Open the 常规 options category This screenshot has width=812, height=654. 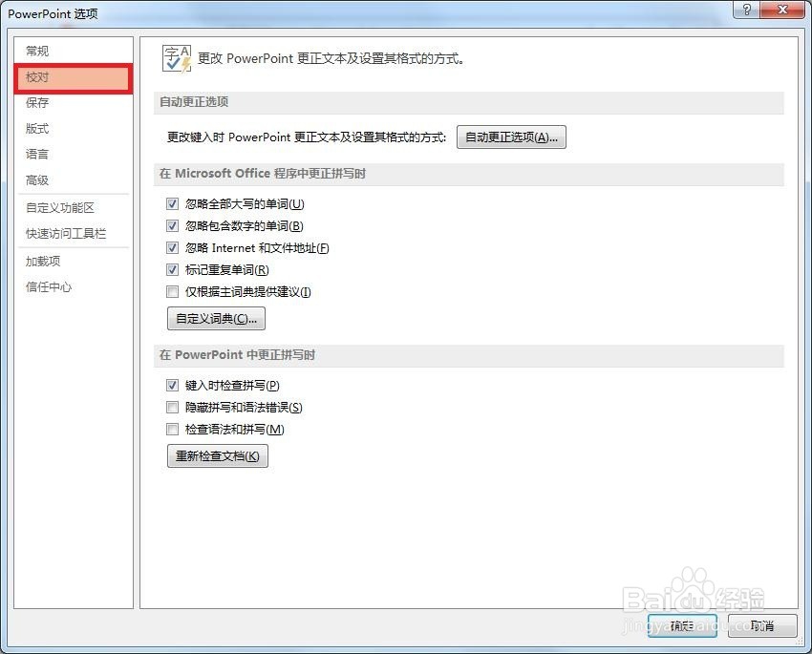[x=37, y=51]
